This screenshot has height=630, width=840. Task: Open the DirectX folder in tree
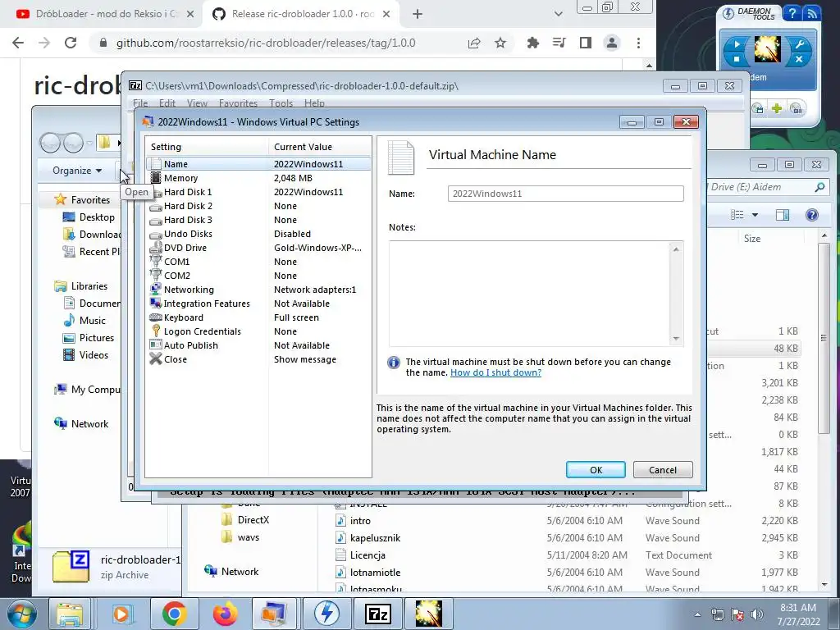[245, 519]
